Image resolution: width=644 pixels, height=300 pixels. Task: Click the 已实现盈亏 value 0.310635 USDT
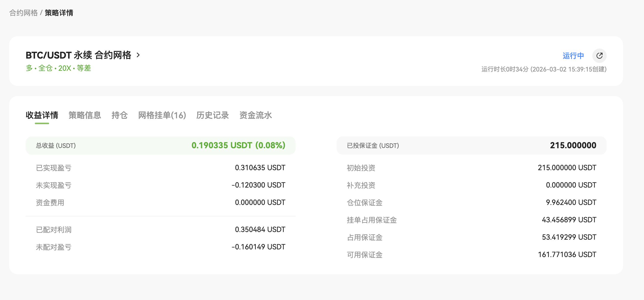point(260,168)
